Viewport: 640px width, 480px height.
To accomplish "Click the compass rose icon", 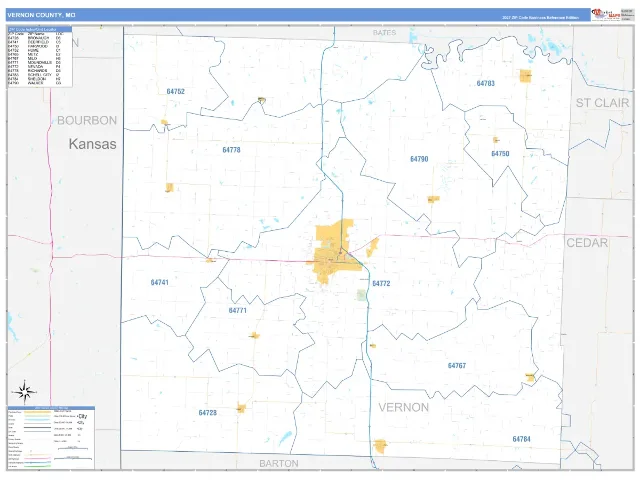I will coord(24,392).
